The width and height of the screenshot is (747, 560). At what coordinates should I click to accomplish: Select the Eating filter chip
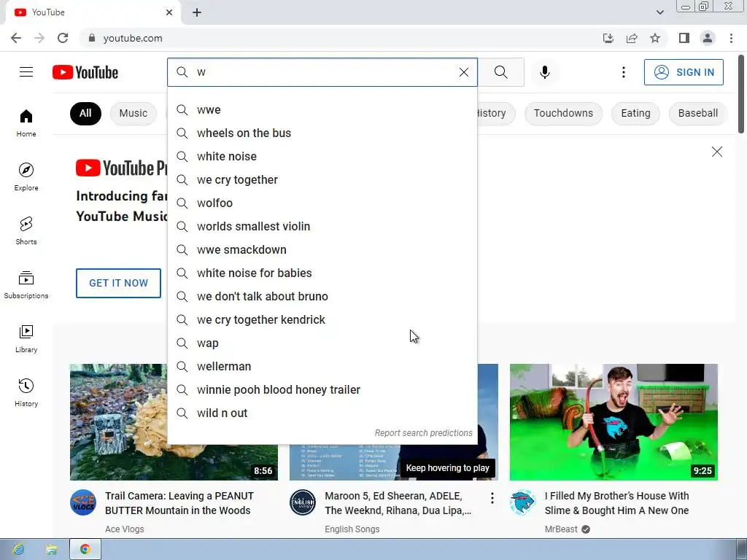coord(635,113)
